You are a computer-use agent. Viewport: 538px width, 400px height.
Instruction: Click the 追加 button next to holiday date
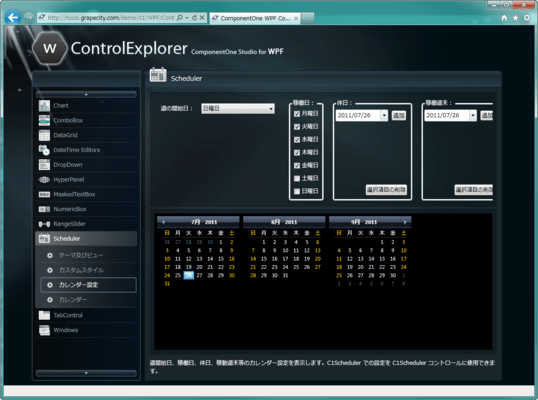click(x=399, y=116)
